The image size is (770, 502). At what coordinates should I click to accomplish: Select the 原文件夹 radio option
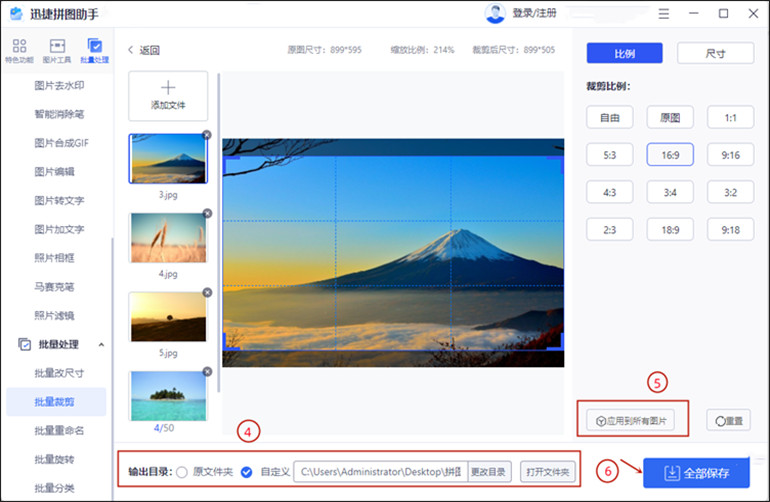click(x=182, y=472)
